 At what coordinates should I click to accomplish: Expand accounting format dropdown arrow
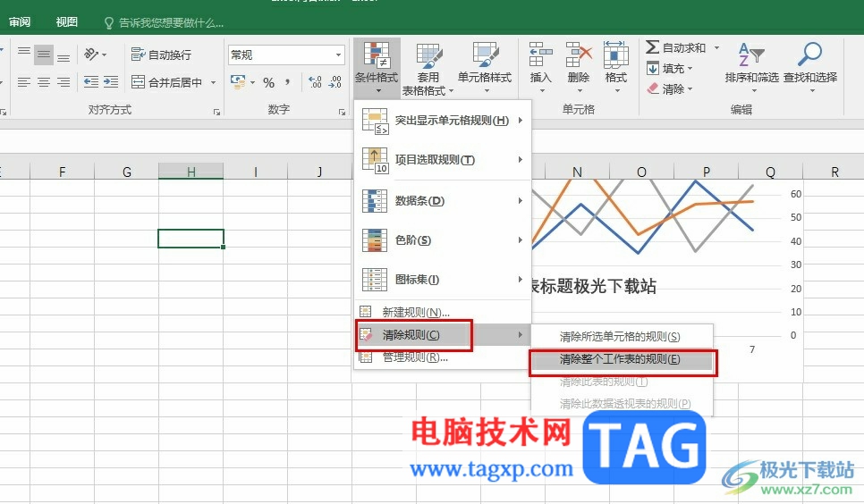click(x=253, y=82)
